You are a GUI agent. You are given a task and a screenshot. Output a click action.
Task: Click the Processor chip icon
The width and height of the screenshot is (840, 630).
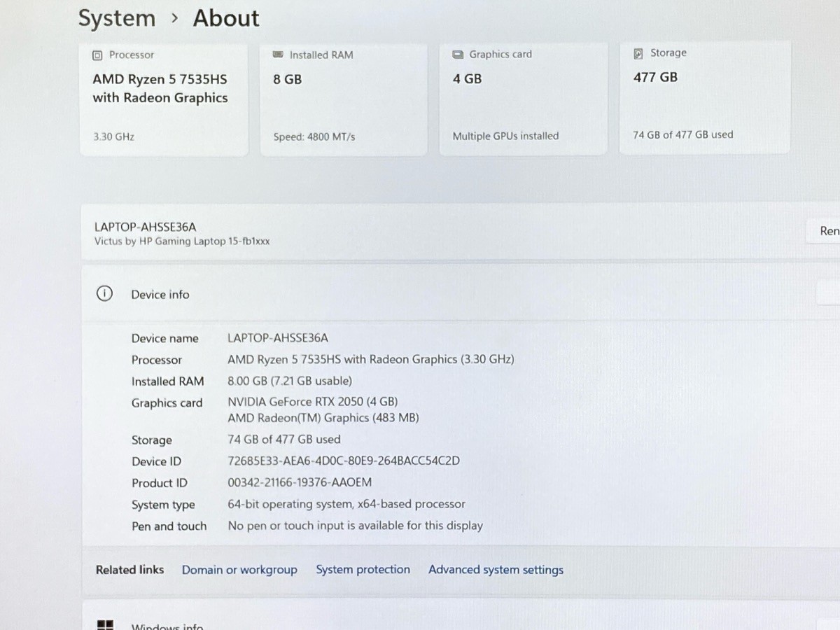(x=98, y=55)
